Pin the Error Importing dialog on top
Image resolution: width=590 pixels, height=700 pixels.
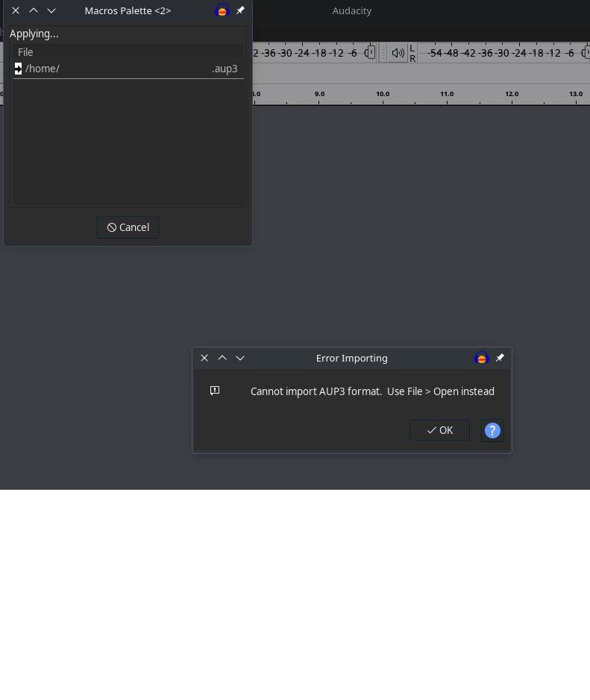point(500,358)
